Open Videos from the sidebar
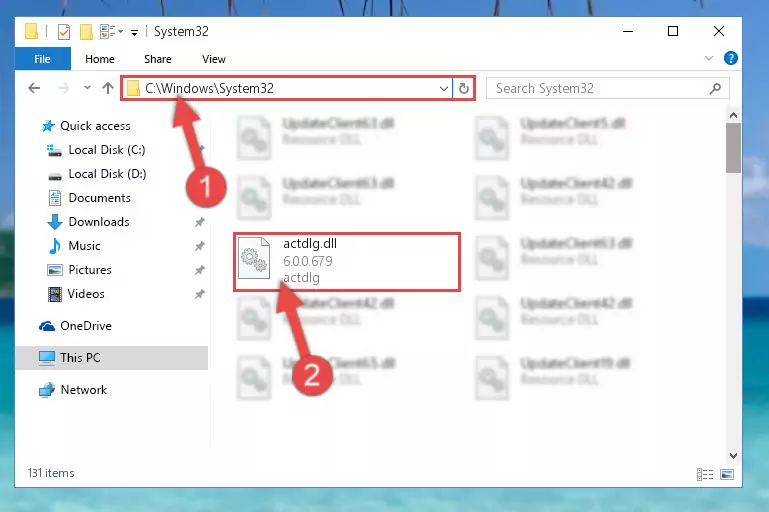The width and height of the screenshot is (769, 512). 86,294
